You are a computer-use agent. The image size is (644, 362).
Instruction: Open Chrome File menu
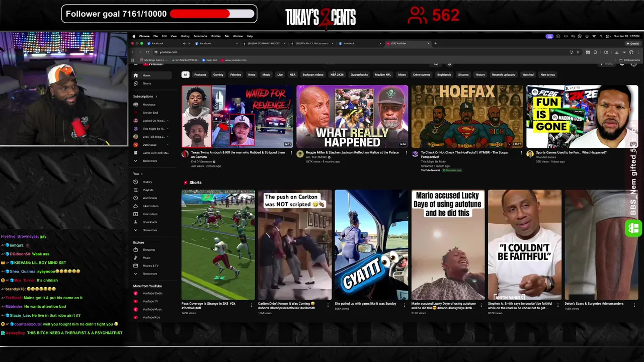click(155, 36)
